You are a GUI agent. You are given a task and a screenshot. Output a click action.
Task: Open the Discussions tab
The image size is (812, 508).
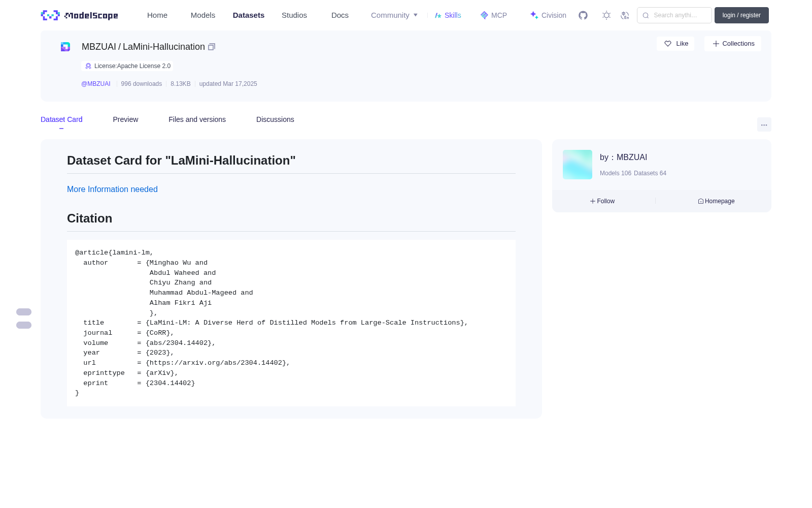pyautogui.click(x=275, y=119)
